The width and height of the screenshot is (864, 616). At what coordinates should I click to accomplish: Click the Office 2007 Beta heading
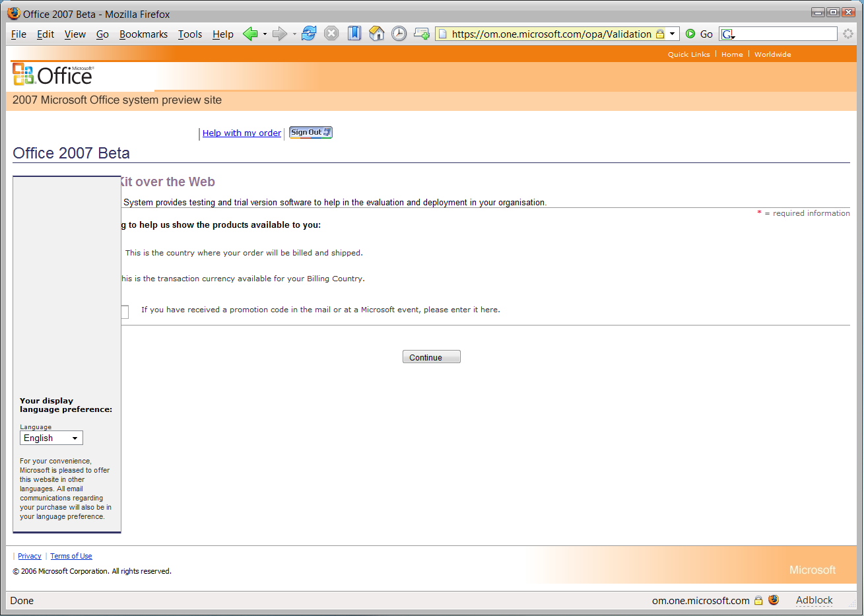click(71, 153)
